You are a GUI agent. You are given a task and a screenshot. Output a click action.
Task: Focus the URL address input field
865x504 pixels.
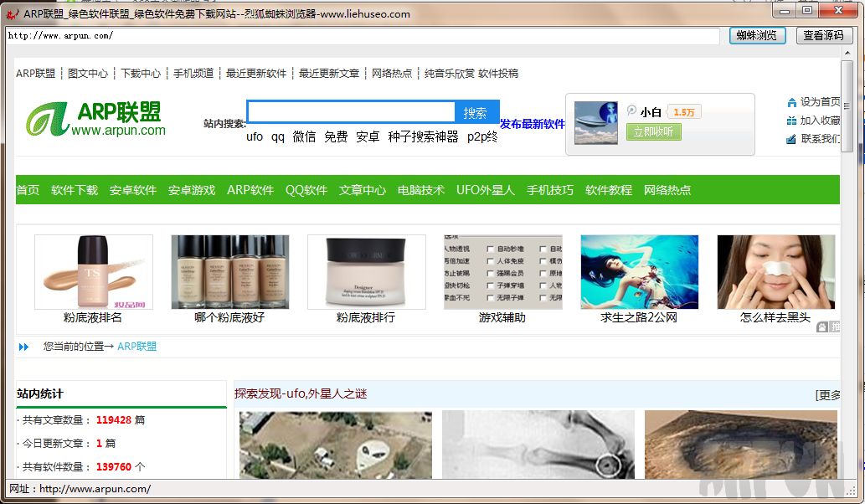click(362, 36)
